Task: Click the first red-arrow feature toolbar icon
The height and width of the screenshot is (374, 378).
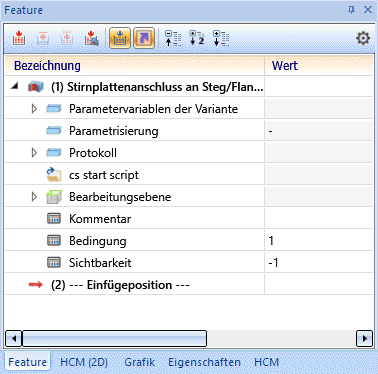Action: (19, 38)
